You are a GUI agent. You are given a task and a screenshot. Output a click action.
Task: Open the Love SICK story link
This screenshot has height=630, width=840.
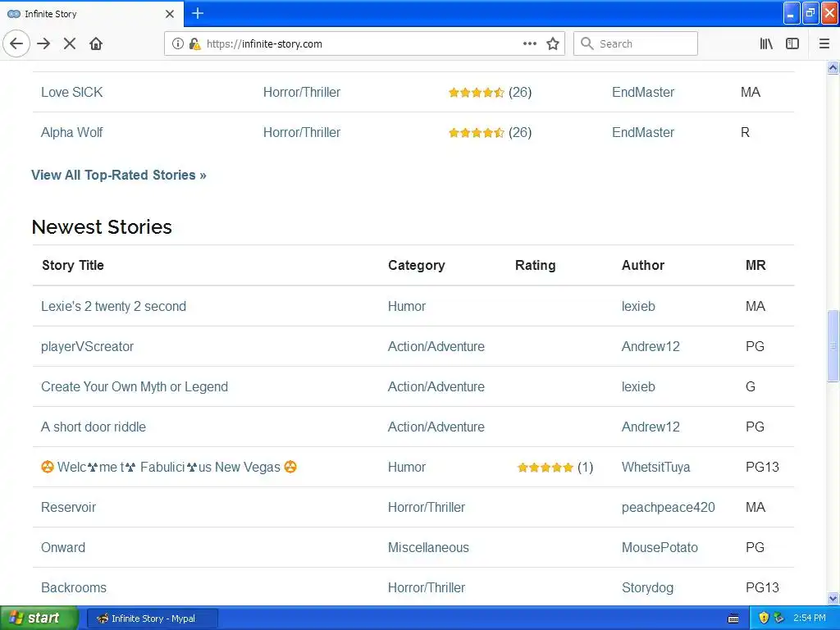click(72, 92)
